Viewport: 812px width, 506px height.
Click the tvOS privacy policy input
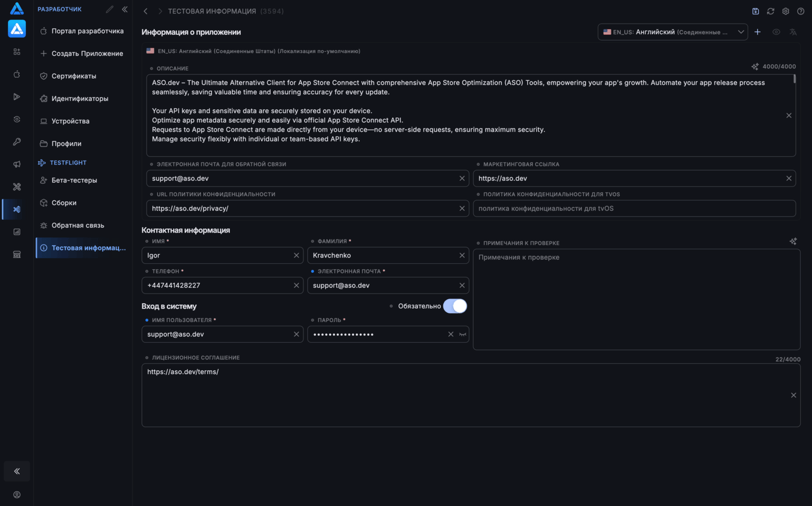coord(634,208)
